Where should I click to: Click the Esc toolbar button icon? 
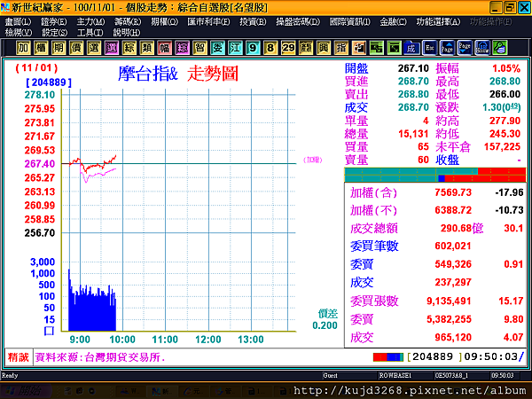pyautogui.click(x=429, y=48)
